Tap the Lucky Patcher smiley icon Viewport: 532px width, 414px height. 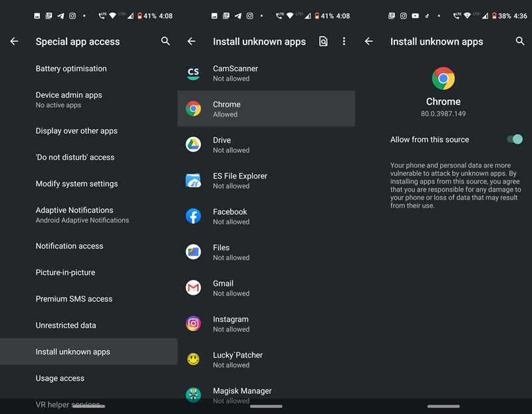pos(193,359)
